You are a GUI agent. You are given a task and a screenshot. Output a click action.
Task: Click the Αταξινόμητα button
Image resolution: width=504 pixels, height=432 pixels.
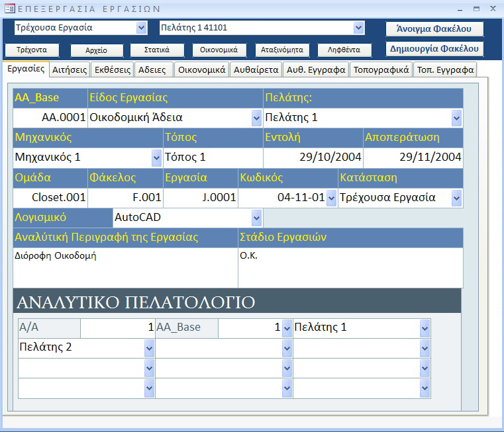point(281,50)
